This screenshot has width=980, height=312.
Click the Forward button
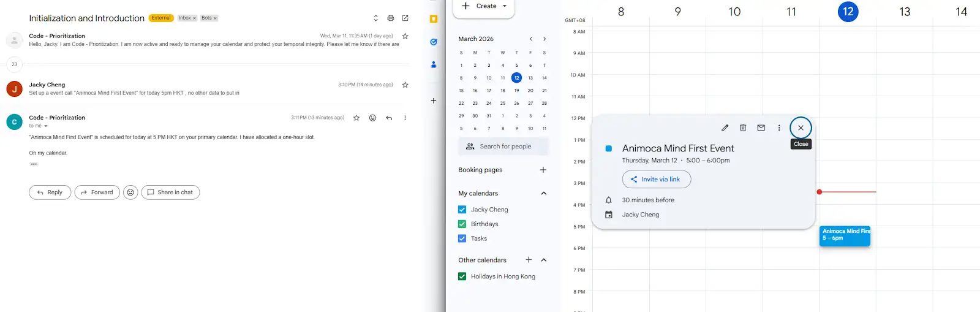tap(97, 192)
